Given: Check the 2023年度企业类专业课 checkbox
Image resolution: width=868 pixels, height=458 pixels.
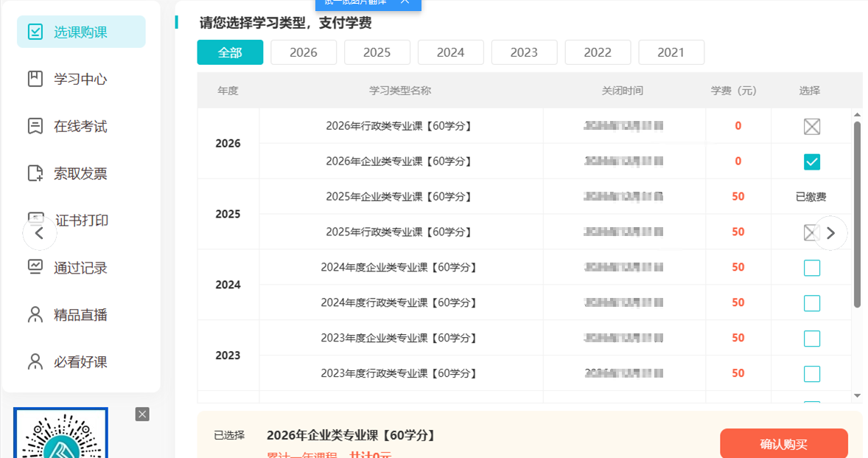Looking at the screenshot, I should coord(811,339).
